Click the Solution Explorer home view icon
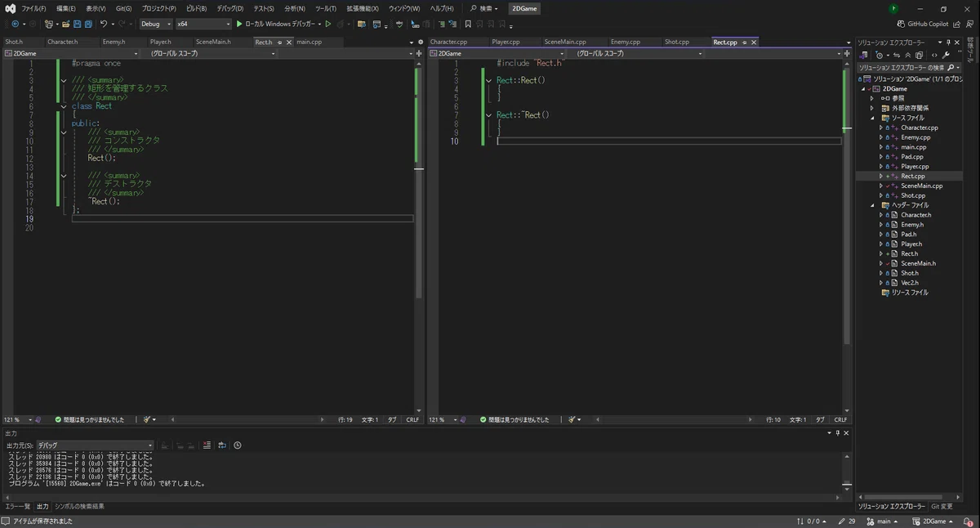980x528 pixels. 863,55
